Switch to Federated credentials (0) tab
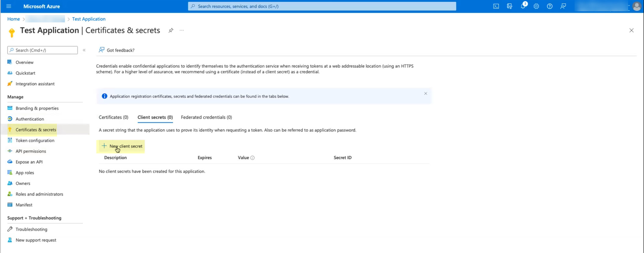This screenshot has width=644, height=253. click(x=206, y=117)
